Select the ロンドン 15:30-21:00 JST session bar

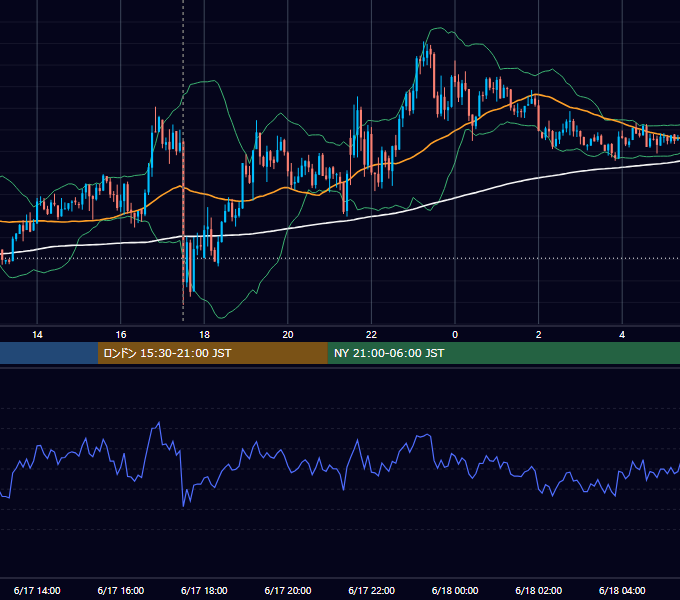tap(212, 353)
